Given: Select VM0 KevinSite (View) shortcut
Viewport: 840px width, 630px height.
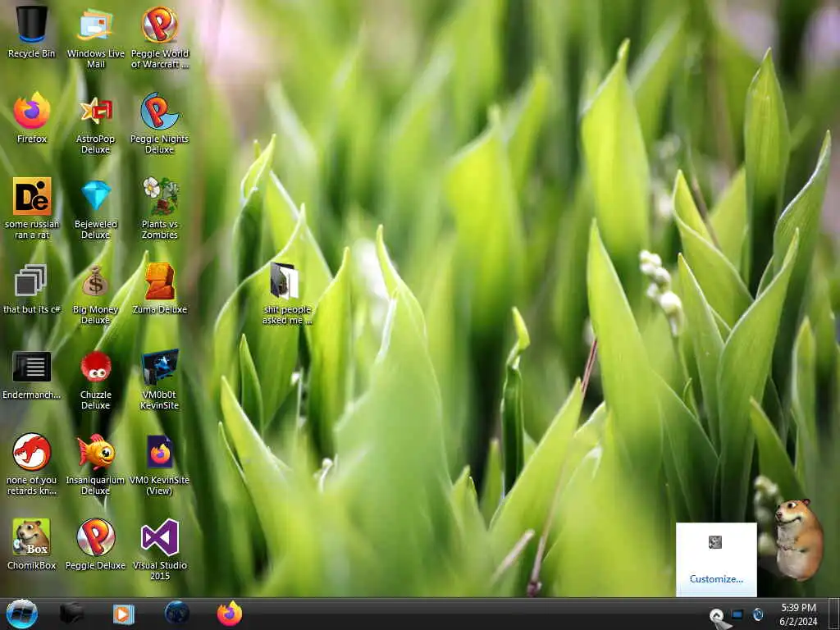Looking at the screenshot, I should [x=160, y=464].
